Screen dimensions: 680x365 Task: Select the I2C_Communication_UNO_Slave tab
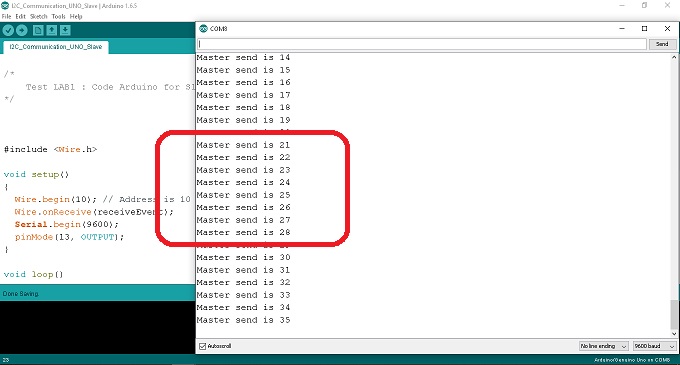click(56, 47)
